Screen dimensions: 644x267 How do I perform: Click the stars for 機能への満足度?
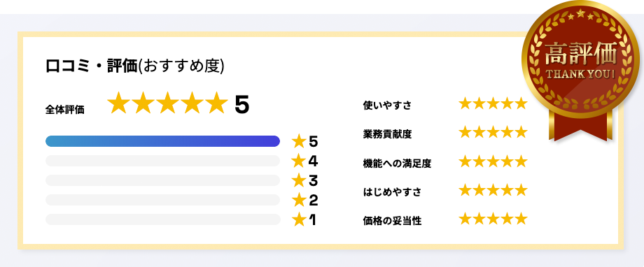493,161
